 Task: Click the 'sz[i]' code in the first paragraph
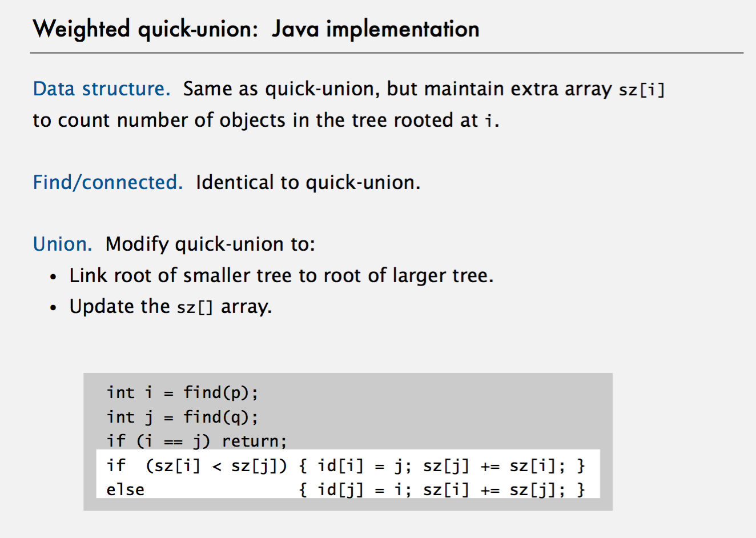641,90
